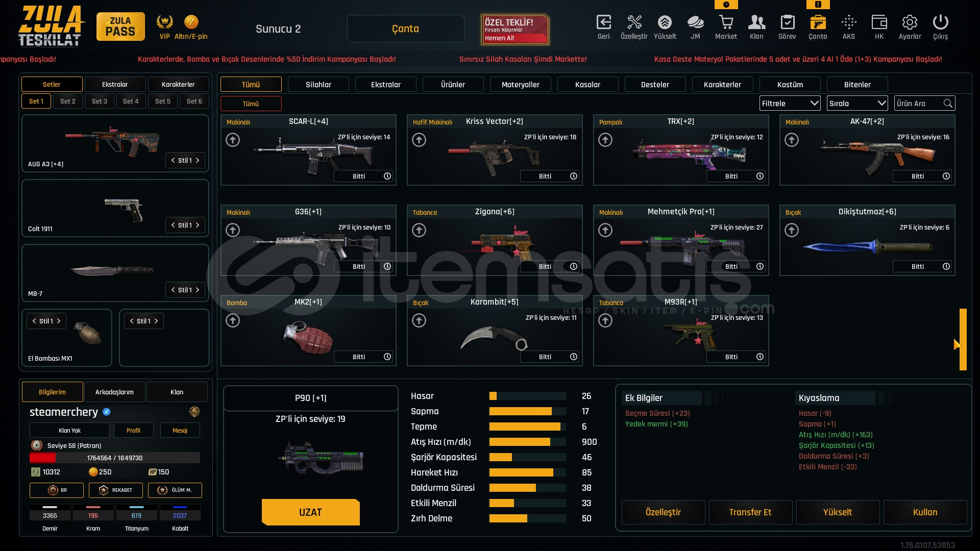
Task: Switch to Silahlar category tab
Action: click(318, 85)
